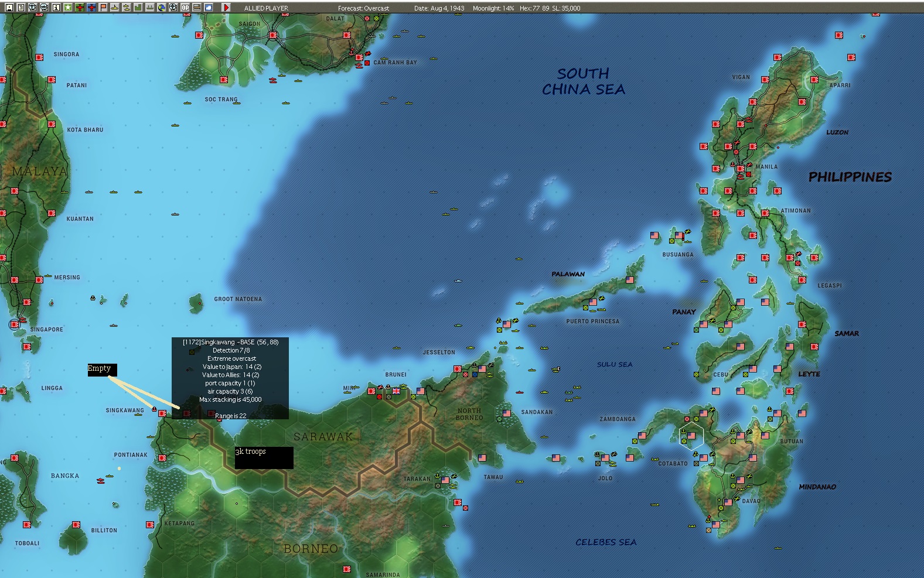This screenshot has width=924, height=578.
Task: Select the Japanese base flag at Samarinda
Action: point(347,569)
